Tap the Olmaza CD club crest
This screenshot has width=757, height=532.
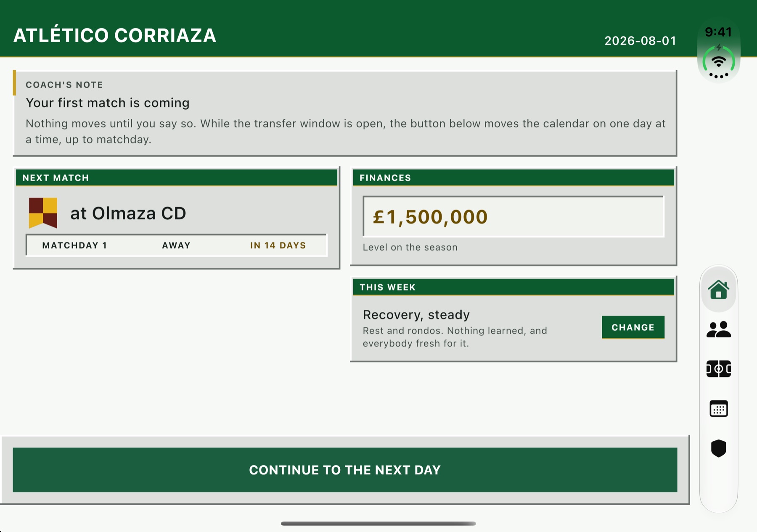[43, 213]
